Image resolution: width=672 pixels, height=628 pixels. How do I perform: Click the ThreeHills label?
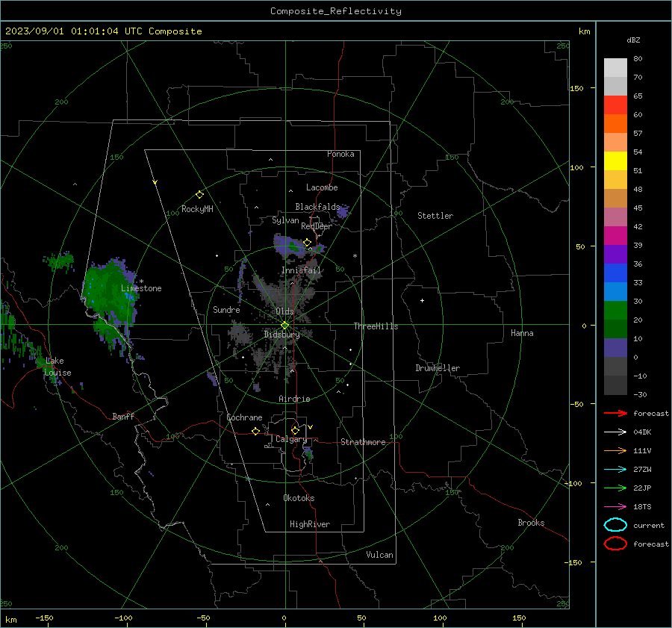click(x=376, y=326)
